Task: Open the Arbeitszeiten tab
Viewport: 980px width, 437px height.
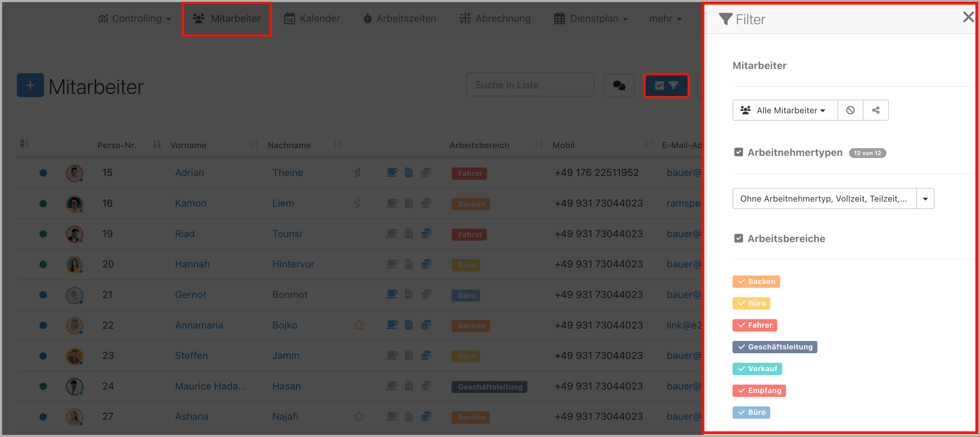Action: click(x=400, y=18)
